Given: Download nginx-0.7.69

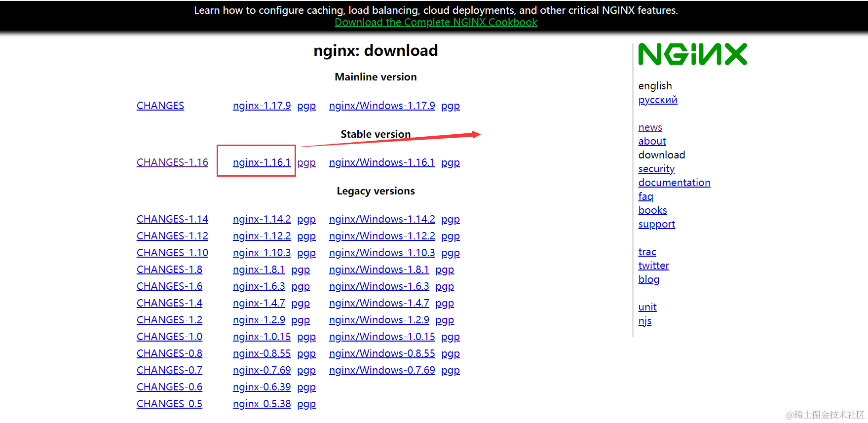Looking at the screenshot, I should [x=262, y=370].
